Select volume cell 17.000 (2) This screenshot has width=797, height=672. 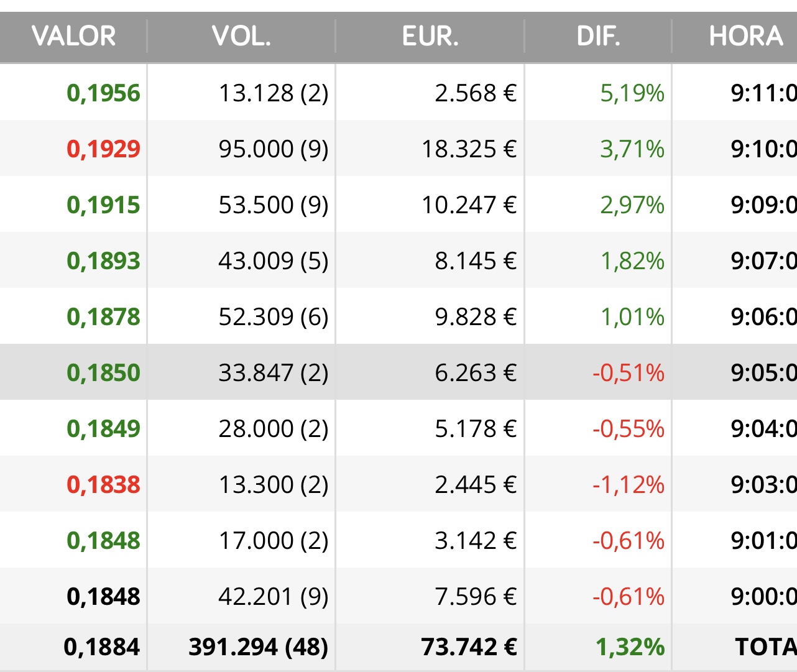[x=273, y=541]
